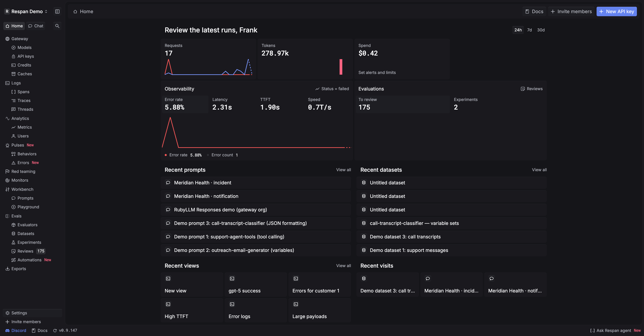
Task: Switch to the Chat tab
Action: 36,26
